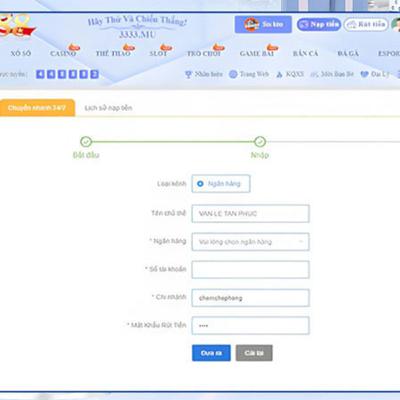Select the Ngân hàng radio option

200,184
